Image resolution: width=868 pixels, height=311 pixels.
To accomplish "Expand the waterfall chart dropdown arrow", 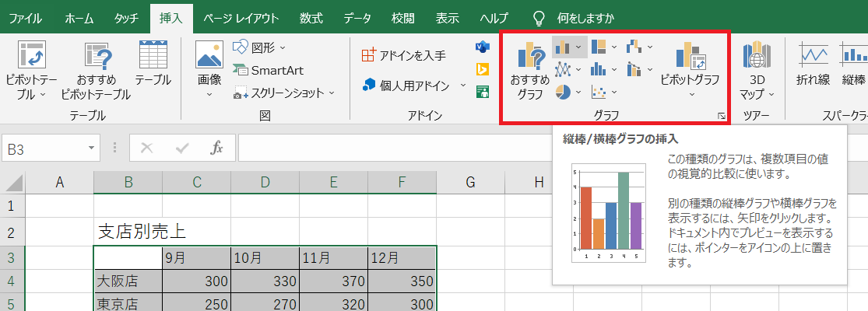I will tap(650, 47).
